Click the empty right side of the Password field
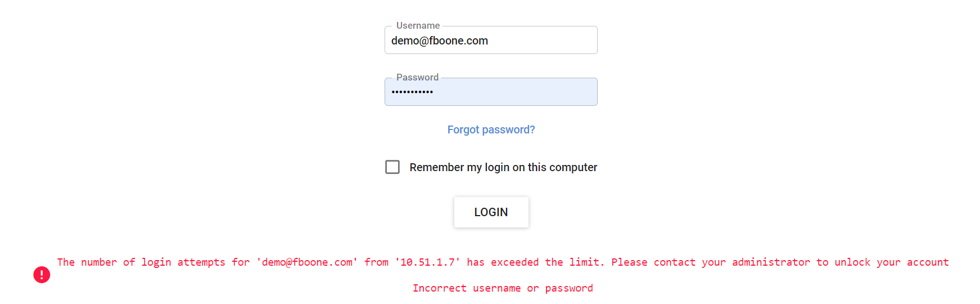Screen dimensions: 980x304 514,92
